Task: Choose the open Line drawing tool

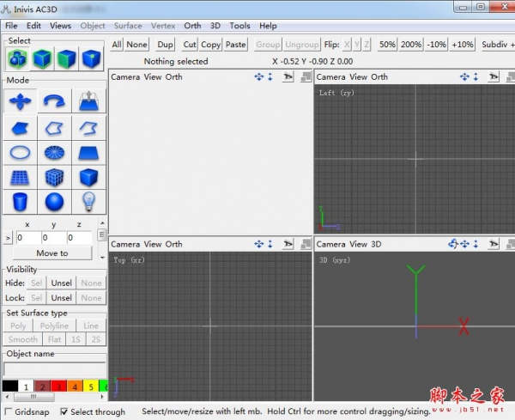Action: pyautogui.click(x=88, y=128)
